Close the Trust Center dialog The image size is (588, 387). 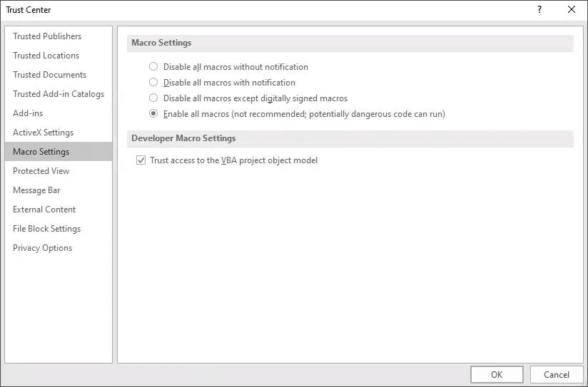click(572, 10)
